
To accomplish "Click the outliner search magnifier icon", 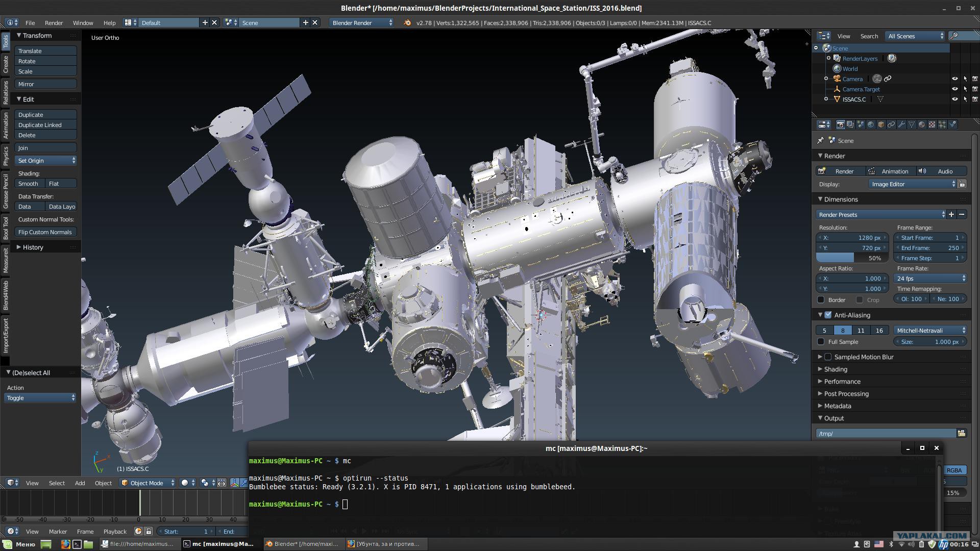I will [953, 36].
